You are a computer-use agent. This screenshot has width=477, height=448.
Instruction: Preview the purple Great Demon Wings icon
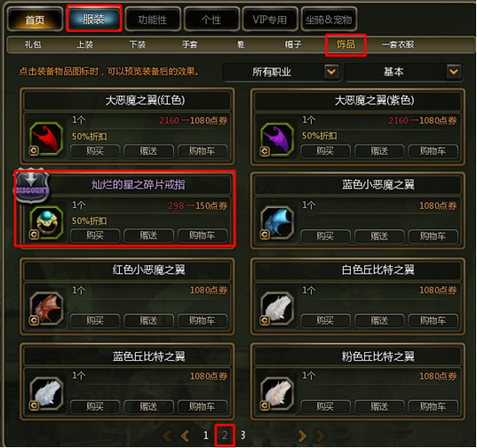[277, 139]
